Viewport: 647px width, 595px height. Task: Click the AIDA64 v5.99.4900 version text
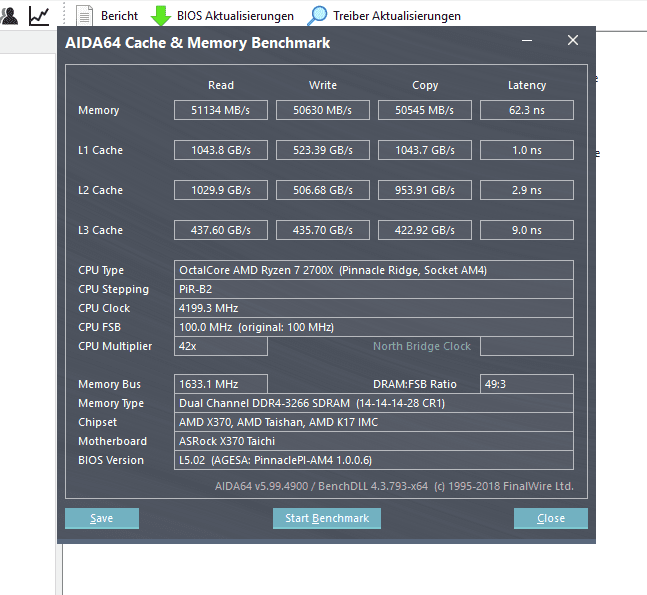coord(394,486)
